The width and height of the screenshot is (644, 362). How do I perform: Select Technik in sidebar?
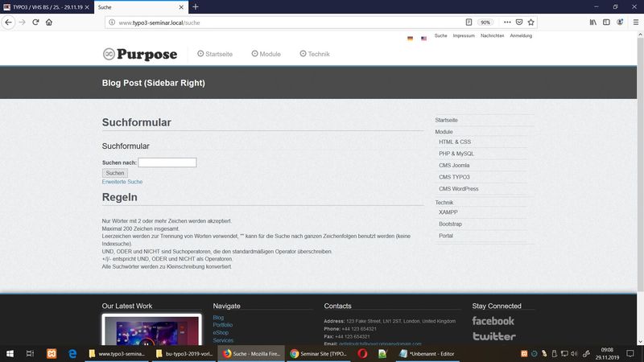[444, 203]
